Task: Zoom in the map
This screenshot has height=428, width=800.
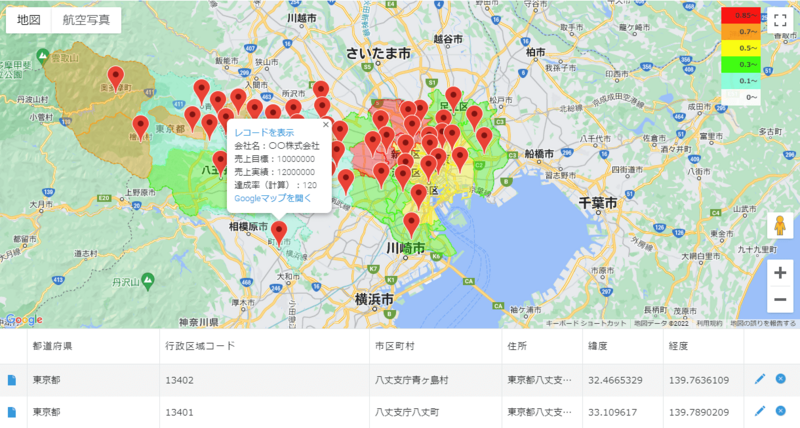Action: coord(780,273)
